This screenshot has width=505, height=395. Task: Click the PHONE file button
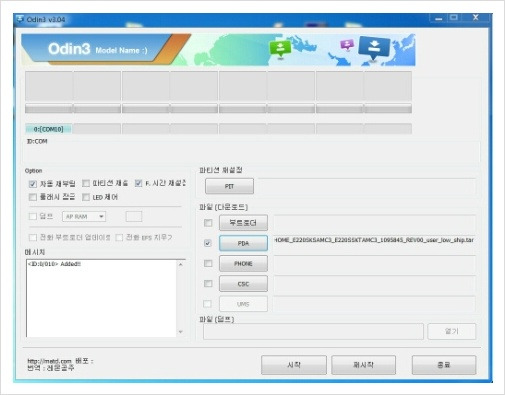243,264
